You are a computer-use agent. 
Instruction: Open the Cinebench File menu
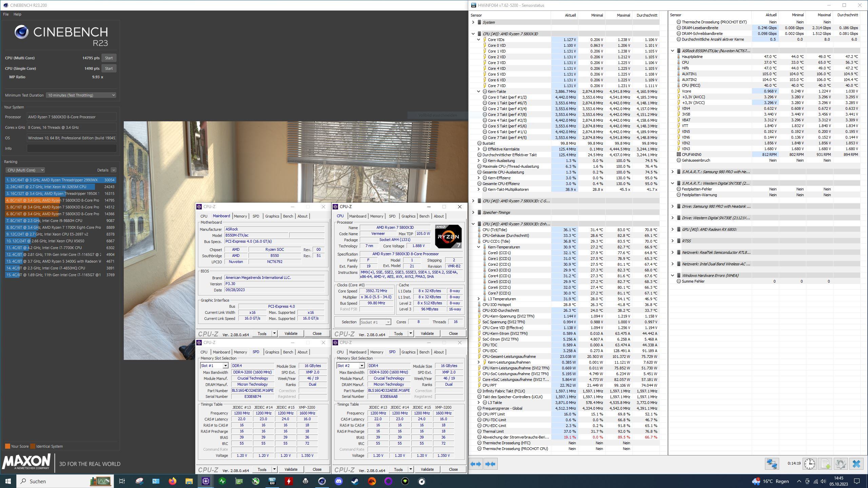pos(6,14)
